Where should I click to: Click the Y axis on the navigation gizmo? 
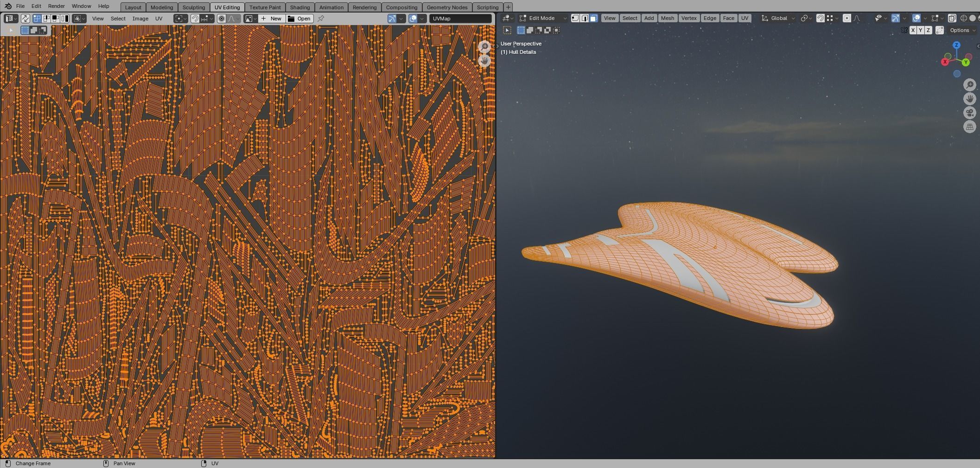(966, 62)
